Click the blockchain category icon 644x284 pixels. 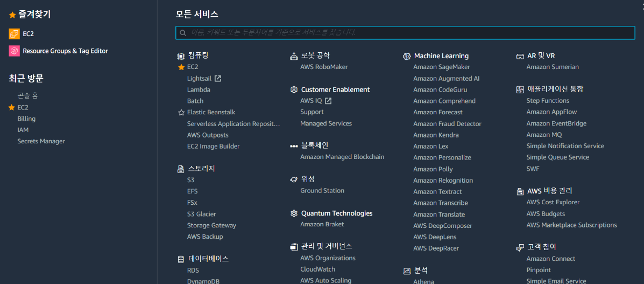pos(294,146)
